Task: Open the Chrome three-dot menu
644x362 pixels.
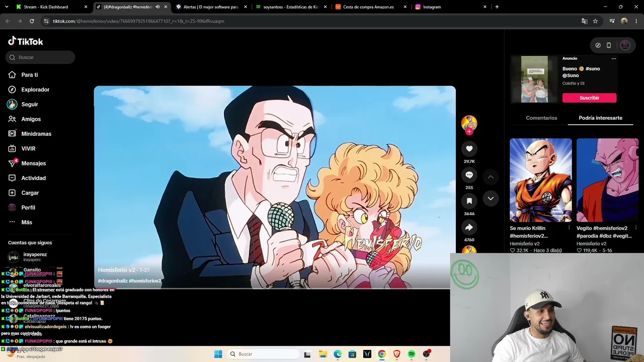Action: click(x=636, y=21)
